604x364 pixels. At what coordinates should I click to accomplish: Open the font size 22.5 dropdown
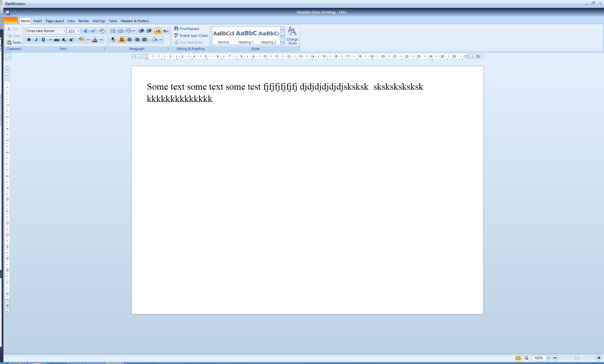[x=78, y=31]
